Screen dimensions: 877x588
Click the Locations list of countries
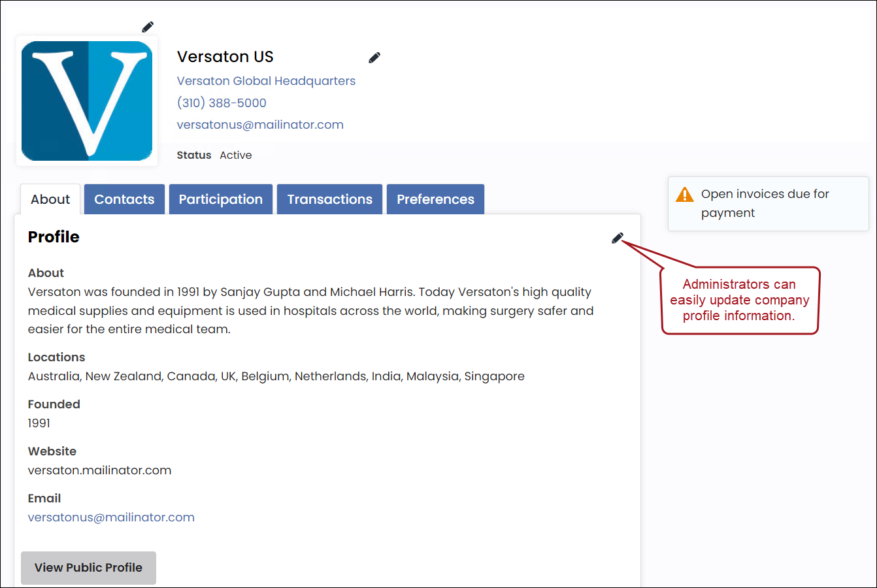(x=276, y=376)
